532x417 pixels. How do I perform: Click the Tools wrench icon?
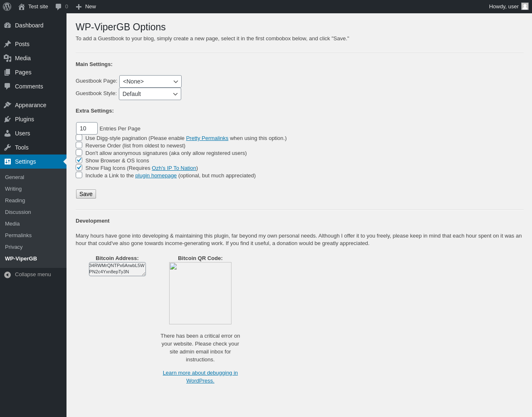7,147
